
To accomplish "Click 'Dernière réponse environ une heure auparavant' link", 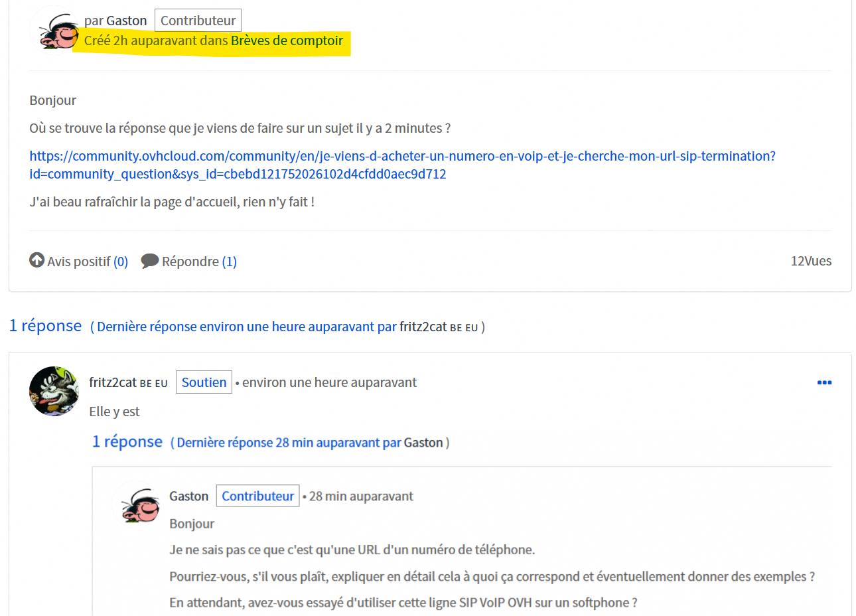I will pos(246,327).
